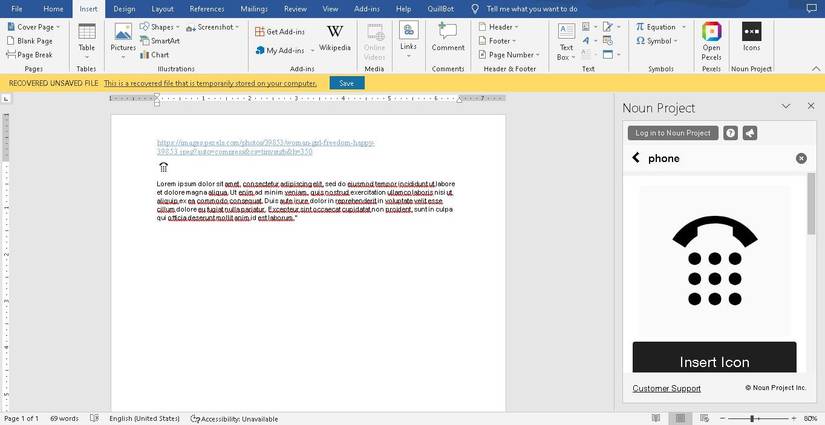
Task: Switch to Web Layout view
Action: click(705, 419)
